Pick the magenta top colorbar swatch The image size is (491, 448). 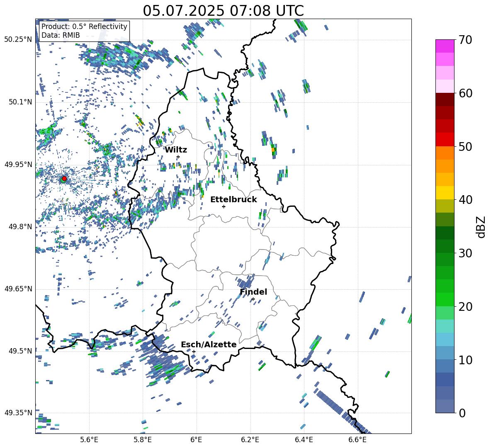pyautogui.click(x=445, y=46)
